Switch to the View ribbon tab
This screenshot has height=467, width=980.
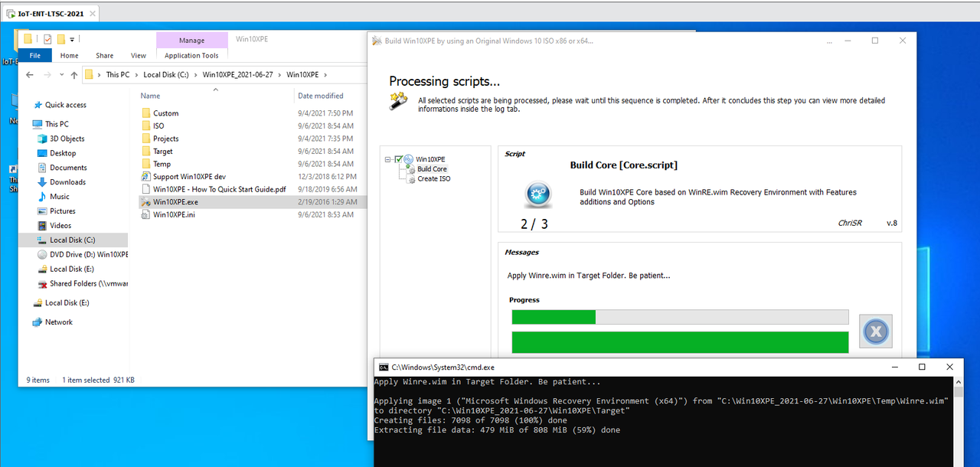click(139, 55)
